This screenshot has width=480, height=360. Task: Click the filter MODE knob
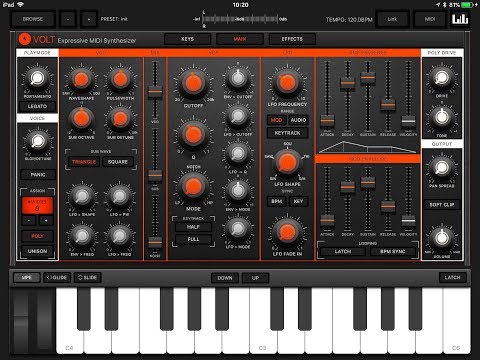(193, 187)
